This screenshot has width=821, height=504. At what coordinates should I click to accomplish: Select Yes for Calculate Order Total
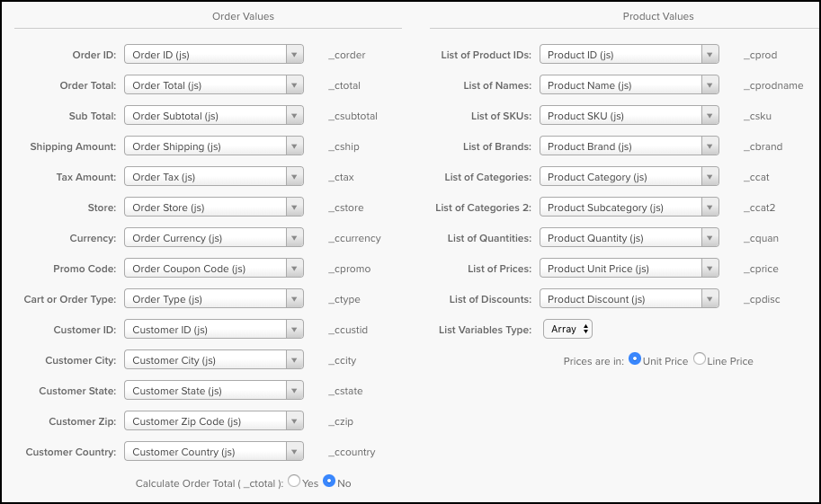294,482
